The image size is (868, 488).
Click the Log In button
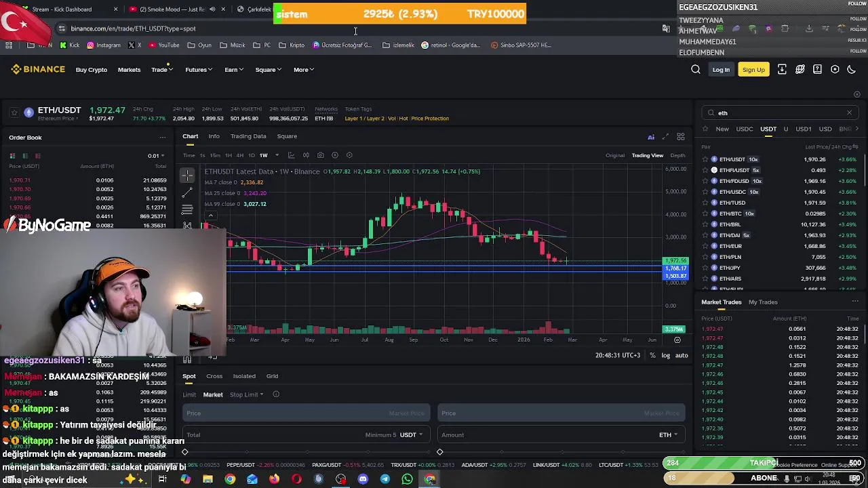click(721, 70)
